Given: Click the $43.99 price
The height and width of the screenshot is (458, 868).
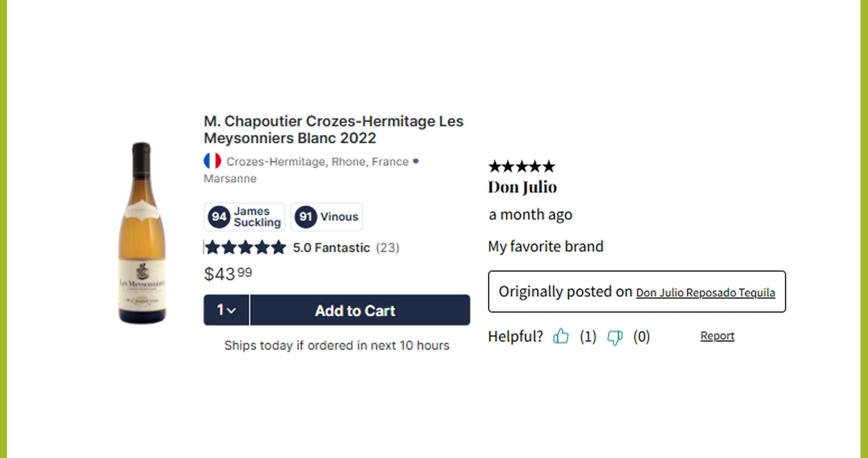Looking at the screenshot, I should [x=228, y=274].
